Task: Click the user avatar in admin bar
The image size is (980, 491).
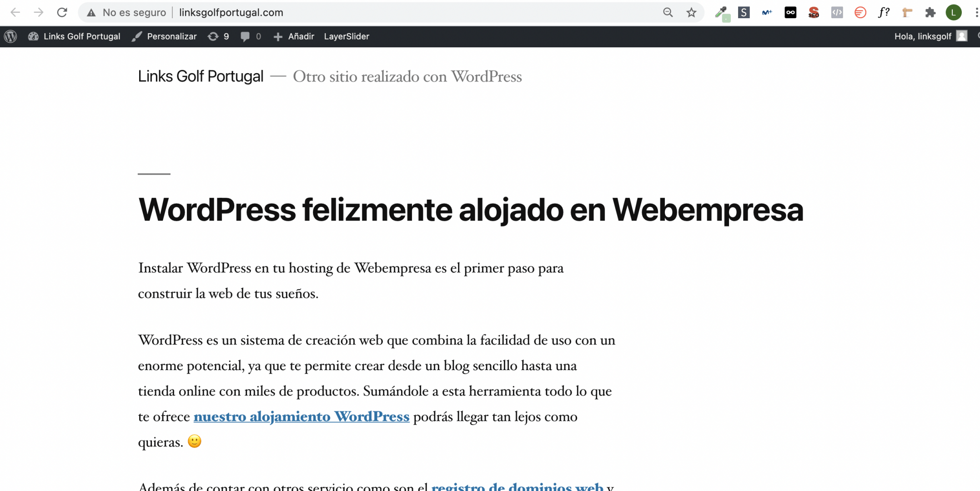Action: coord(961,36)
